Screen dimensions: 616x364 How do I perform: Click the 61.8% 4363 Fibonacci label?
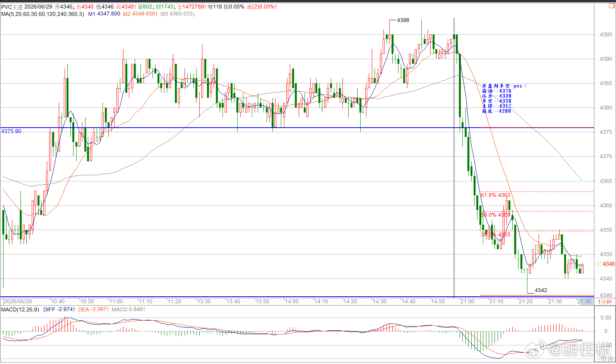[495, 195]
